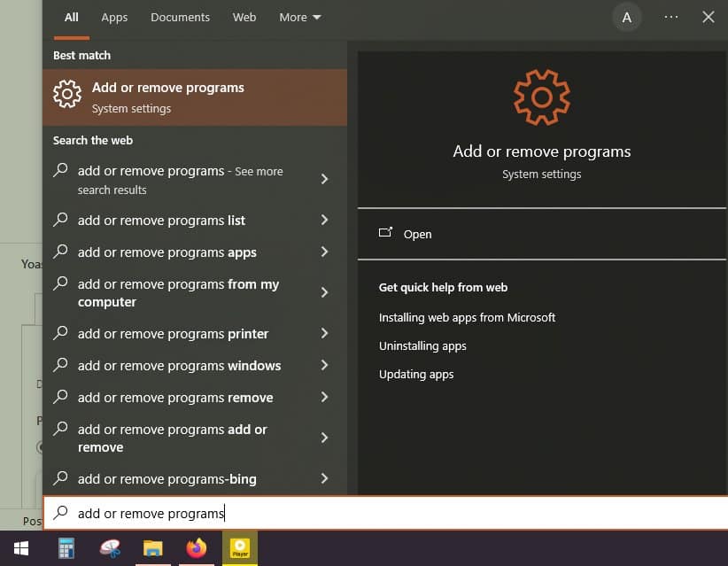Expand the suggestion 'add or remove programs list'

pyautogui.click(x=324, y=221)
